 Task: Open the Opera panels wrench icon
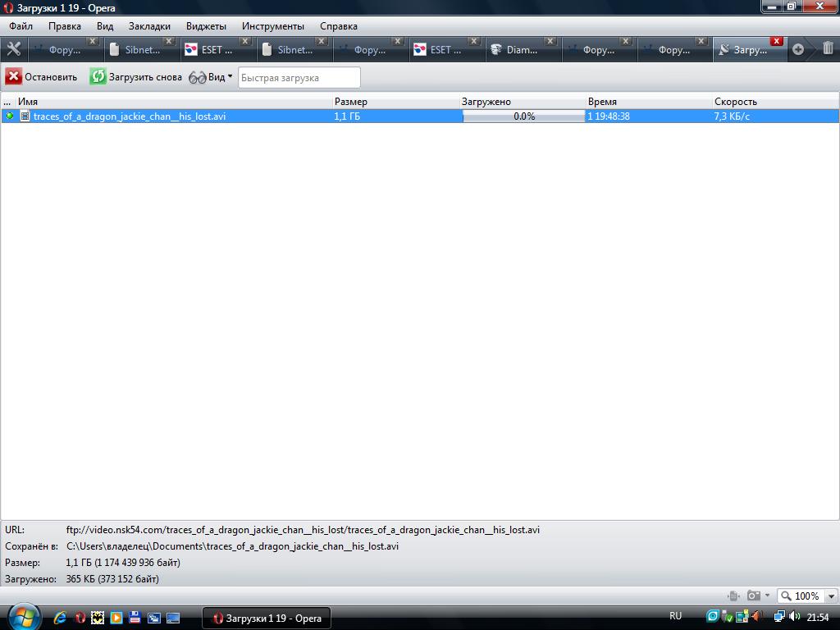pyautogui.click(x=13, y=49)
